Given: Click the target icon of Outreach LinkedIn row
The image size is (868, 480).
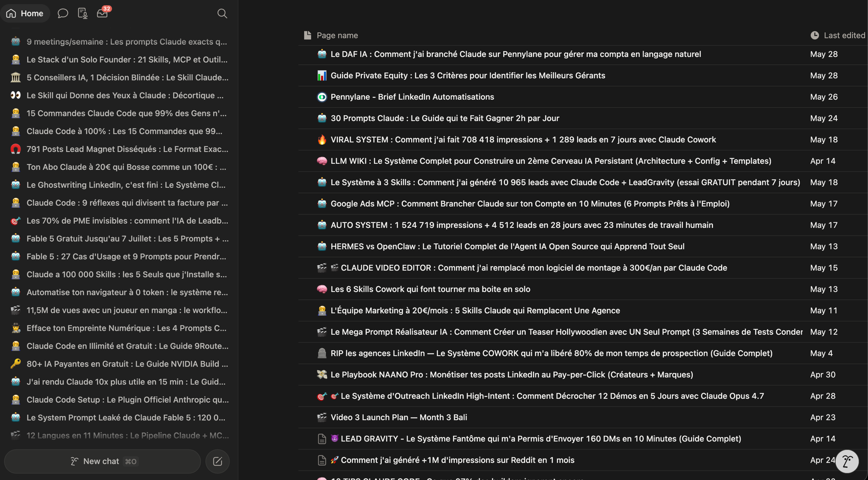Looking at the screenshot, I should pyautogui.click(x=322, y=396).
